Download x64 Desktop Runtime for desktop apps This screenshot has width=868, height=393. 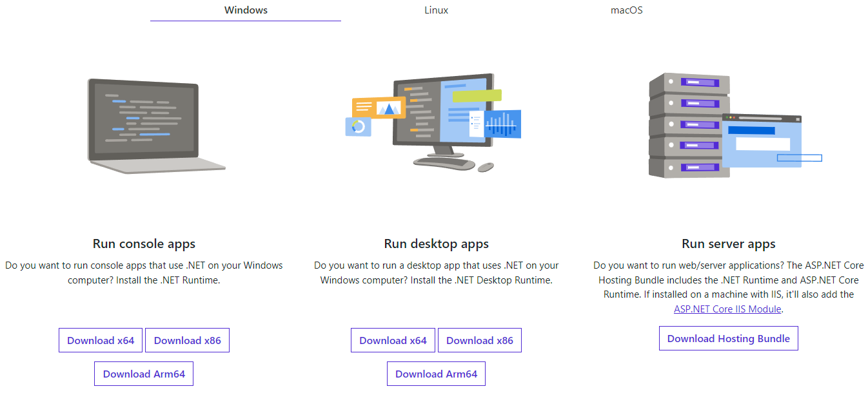pyautogui.click(x=393, y=340)
